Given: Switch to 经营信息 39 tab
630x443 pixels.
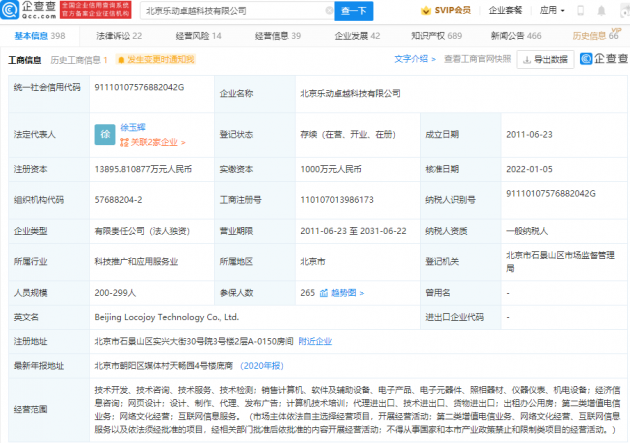Looking at the screenshot, I should 278,36.
